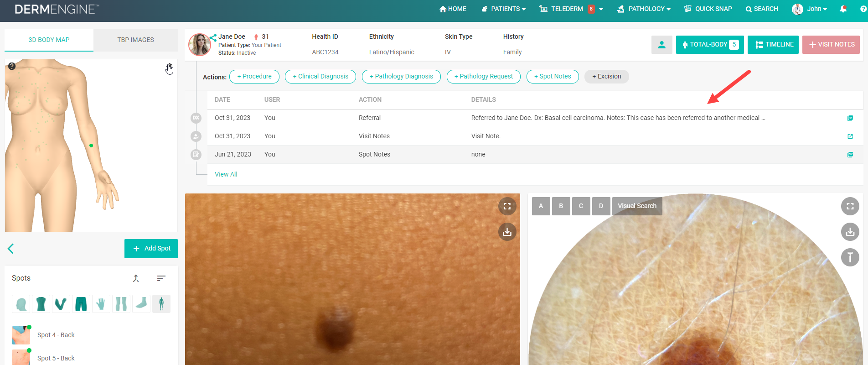
Task: Click the Excision action button
Action: coord(607,77)
